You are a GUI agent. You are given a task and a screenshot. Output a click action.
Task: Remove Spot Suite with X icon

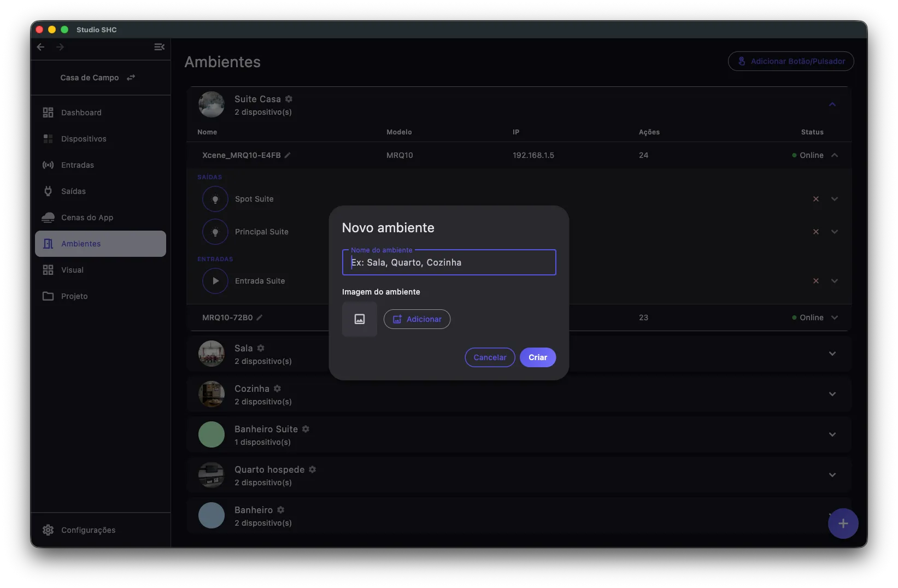[x=816, y=199]
